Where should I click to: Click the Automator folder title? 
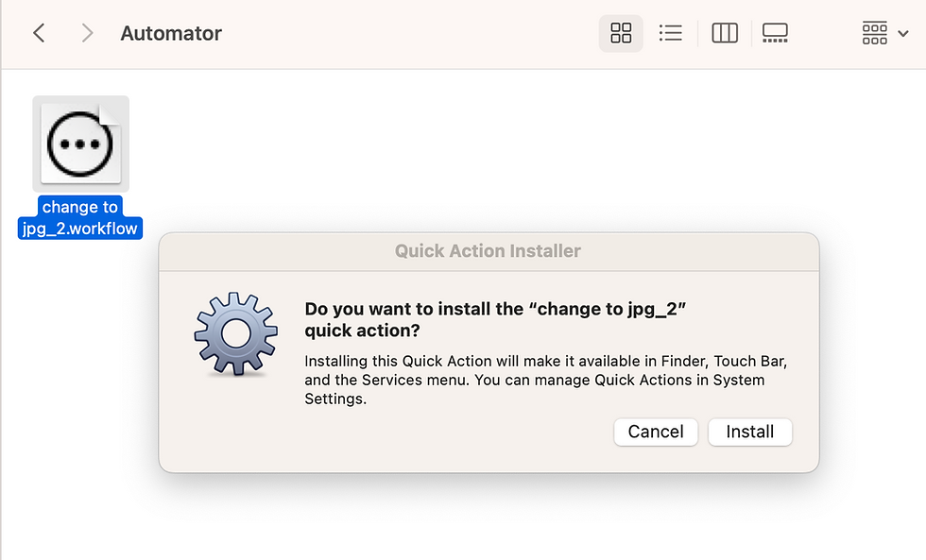[x=171, y=33]
